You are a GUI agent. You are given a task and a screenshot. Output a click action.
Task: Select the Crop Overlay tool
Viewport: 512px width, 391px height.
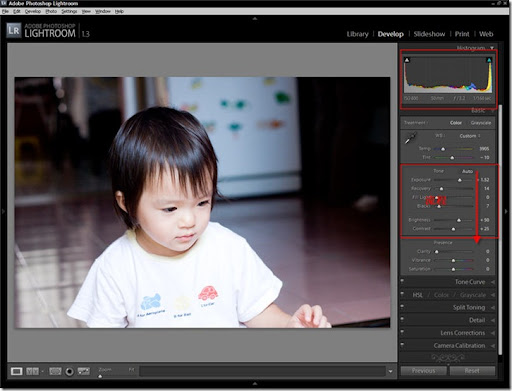55,371
